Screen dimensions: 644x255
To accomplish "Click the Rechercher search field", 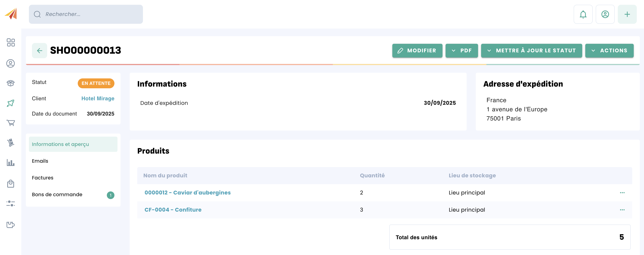I will click(x=86, y=14).
